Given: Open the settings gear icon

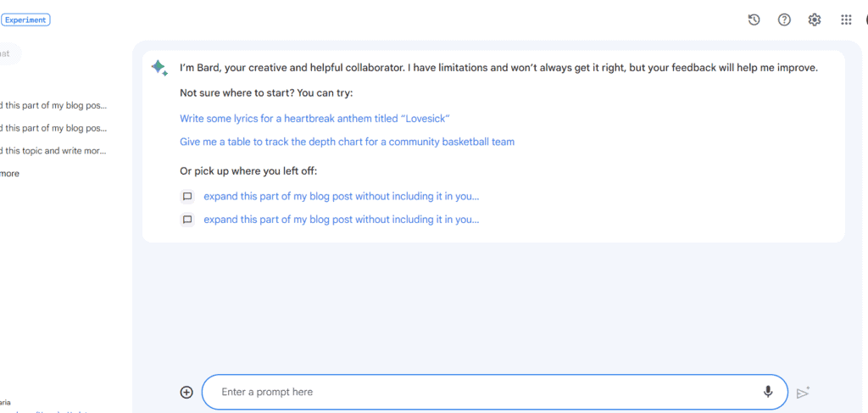Looking at the screenshot, I should pos(815,20).
